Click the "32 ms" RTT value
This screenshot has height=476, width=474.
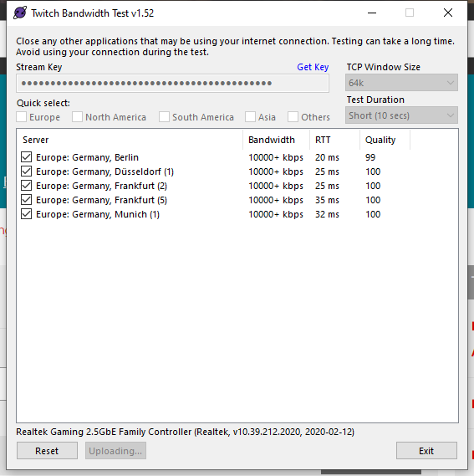pyautogui.click(x=327, y=214)
